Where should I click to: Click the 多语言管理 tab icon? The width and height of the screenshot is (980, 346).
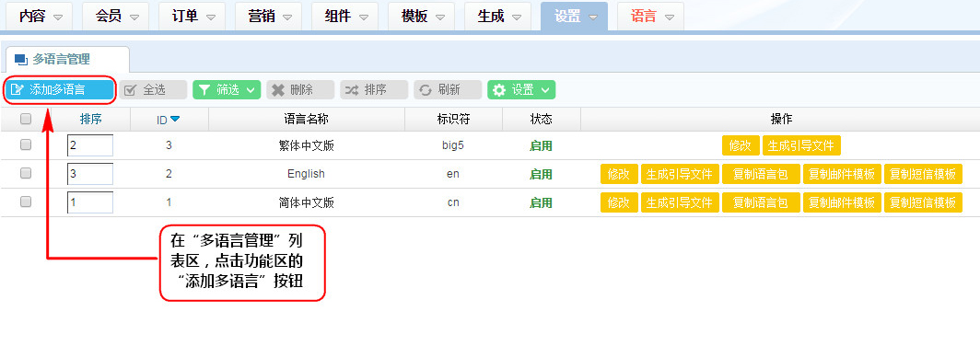tap(20, 60)
